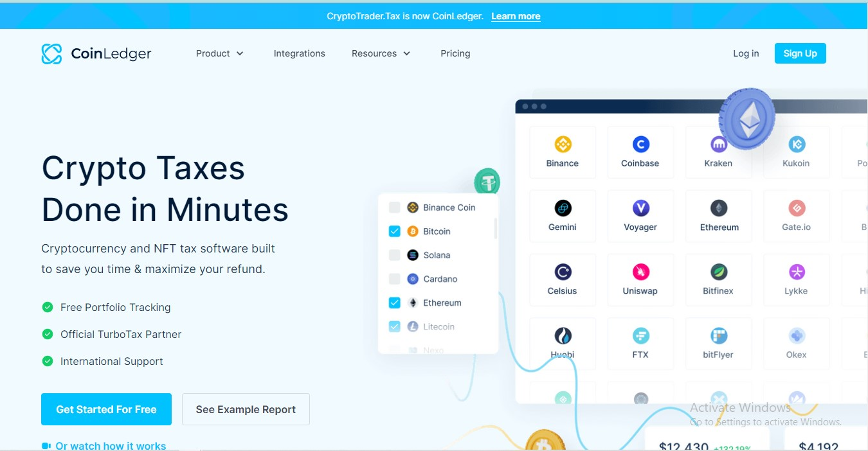Click the Ethereum icon in coin list
The height and width of the screenshot is (451, 868).
(413, 303)
